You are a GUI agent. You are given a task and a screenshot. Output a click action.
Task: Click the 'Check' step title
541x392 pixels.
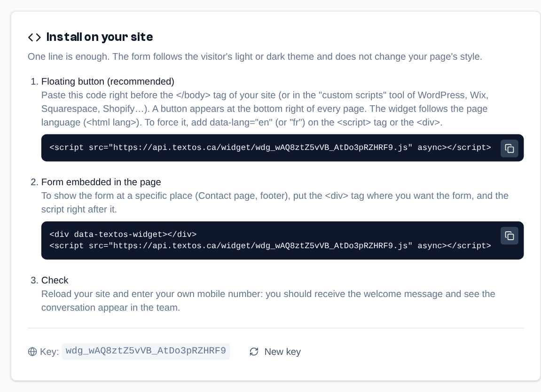click(x=55, y=280)
